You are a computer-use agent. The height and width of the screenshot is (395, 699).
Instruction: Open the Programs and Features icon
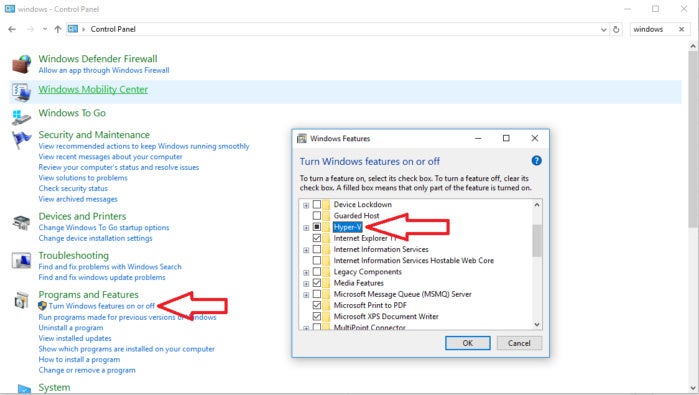click(x=21, y=300)
